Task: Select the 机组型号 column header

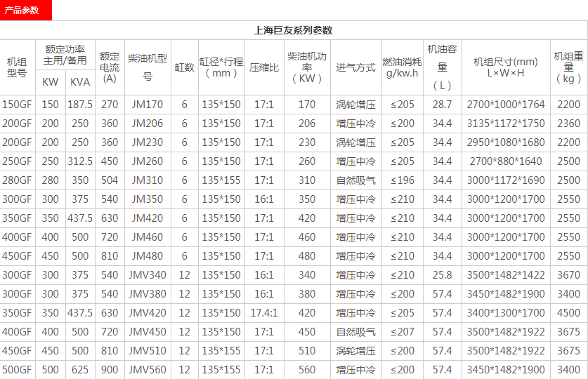Action: coord(17,67)
